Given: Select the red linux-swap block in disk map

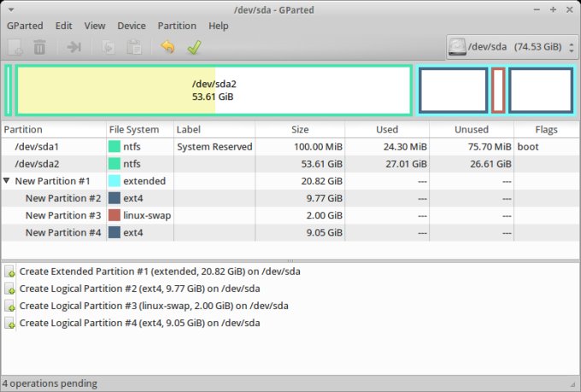Looking at the screenshot, I should [x=498, y=90].
